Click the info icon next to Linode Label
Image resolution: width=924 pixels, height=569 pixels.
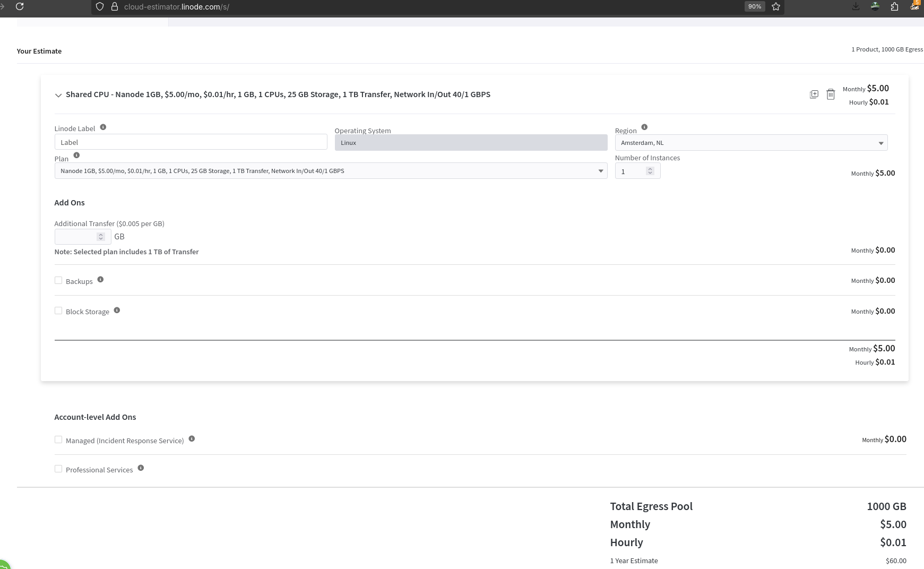pos(103,127)
